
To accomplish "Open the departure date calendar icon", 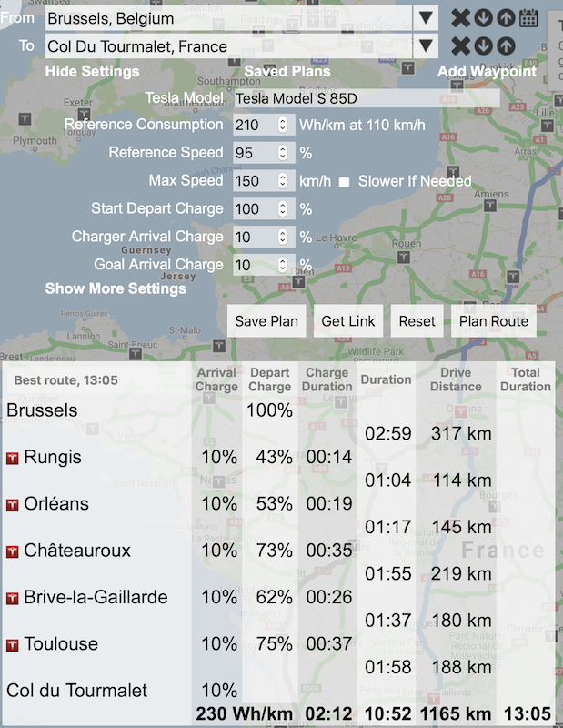I will [x=528, y=18].
